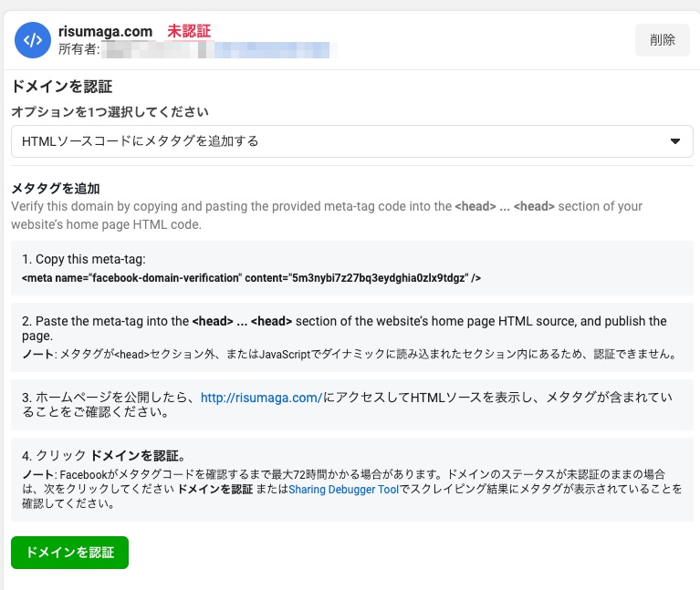
Task: Click the オプションを1つ選択してください label
Action: pos(110,111)
